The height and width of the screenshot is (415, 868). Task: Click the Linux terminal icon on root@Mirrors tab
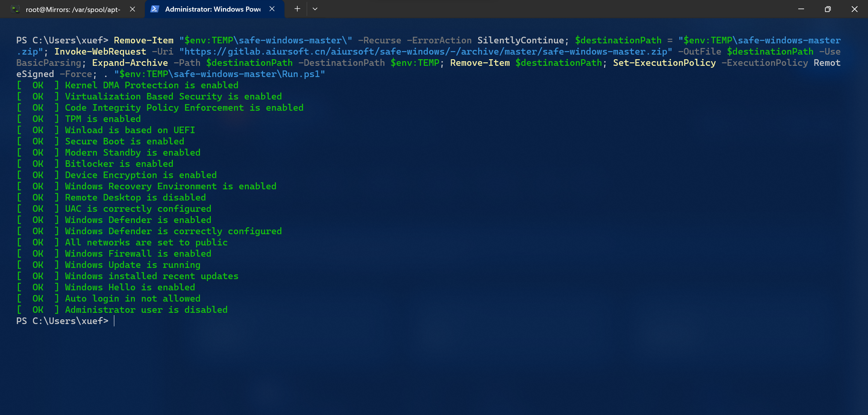pos(15,9)
